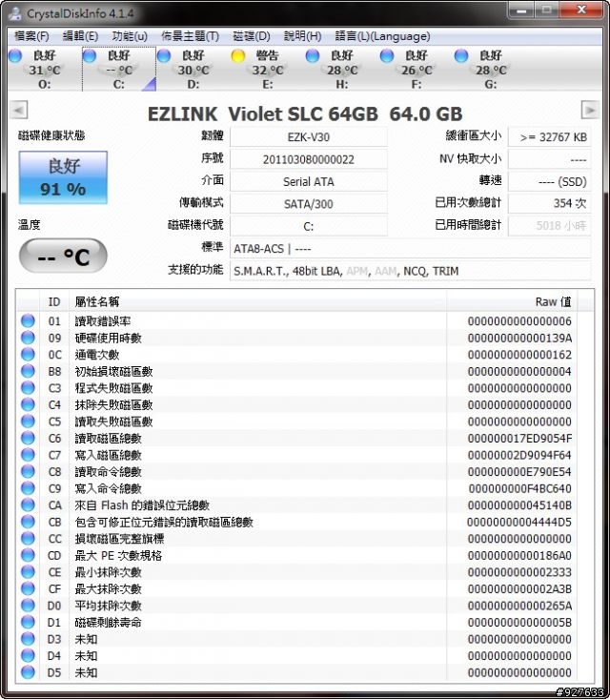Open the 佈景主題(T) menu
610x700 pixels.
tap(190, 36)
